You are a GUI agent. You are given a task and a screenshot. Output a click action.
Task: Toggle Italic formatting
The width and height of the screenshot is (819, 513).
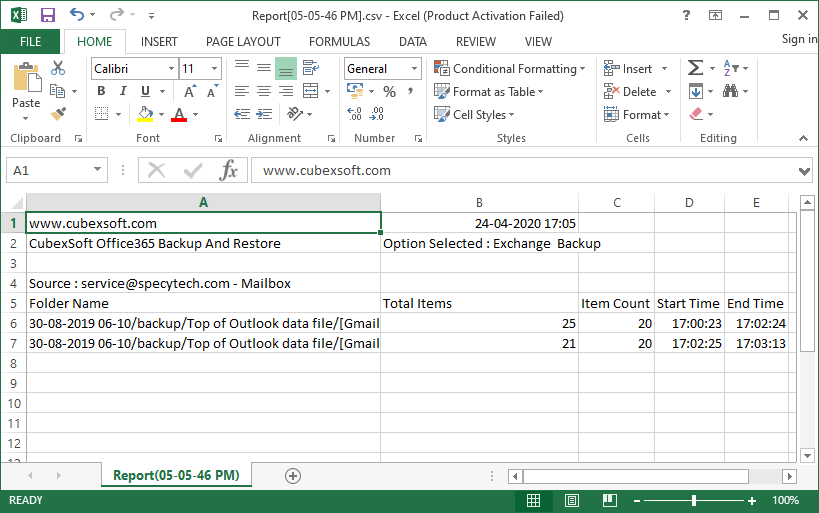[122, 92]
